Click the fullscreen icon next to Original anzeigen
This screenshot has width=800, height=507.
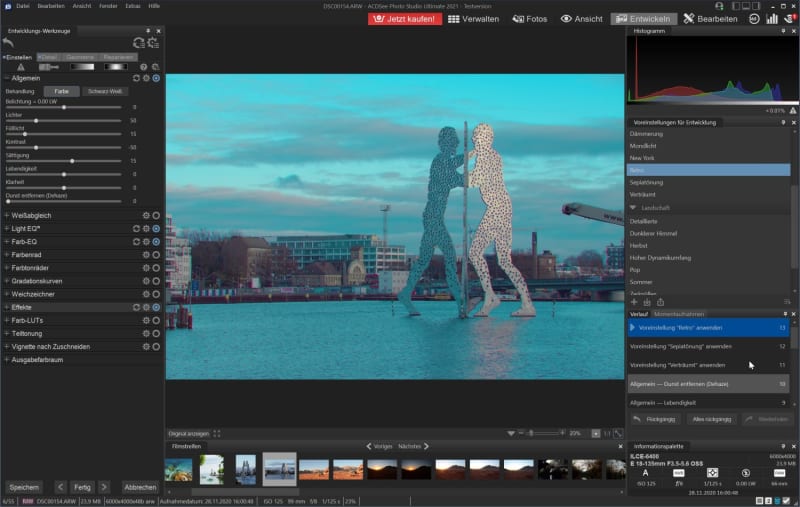pyautogui.click(x=217, y=434)
